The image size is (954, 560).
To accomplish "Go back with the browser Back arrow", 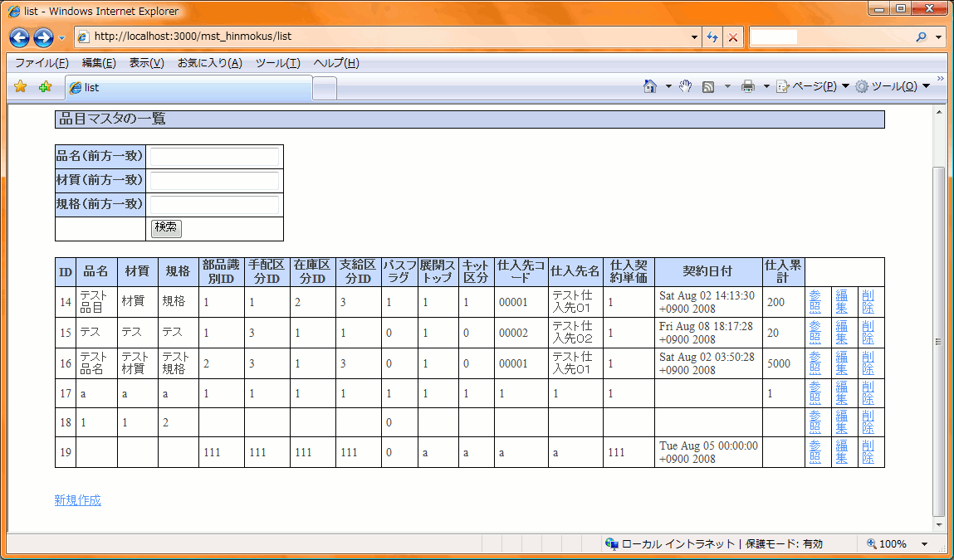I will (19, 37).
